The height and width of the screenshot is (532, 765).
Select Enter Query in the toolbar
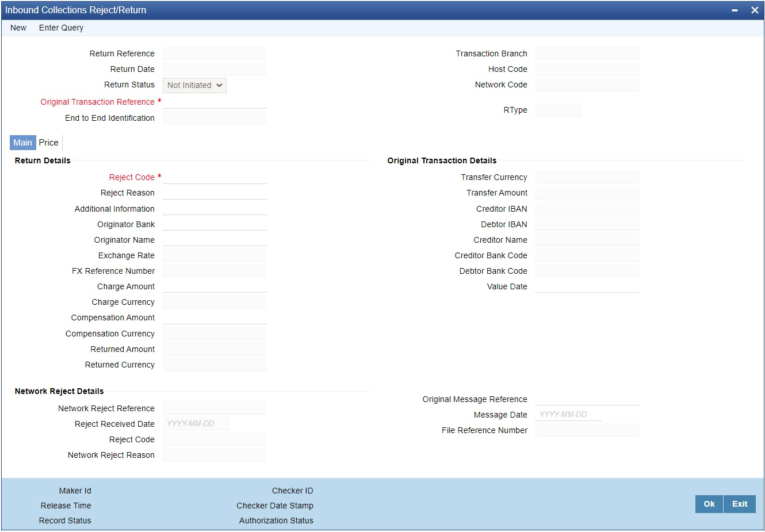click(x=61, y=28)
